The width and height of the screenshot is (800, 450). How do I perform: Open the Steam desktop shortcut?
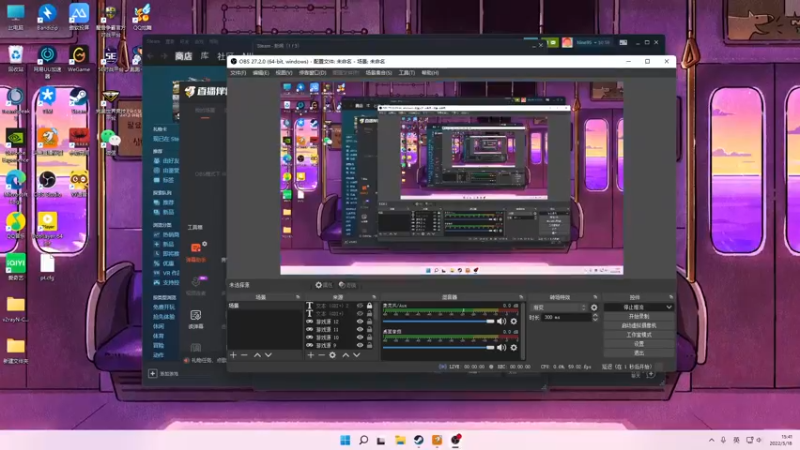click(79, 101)
